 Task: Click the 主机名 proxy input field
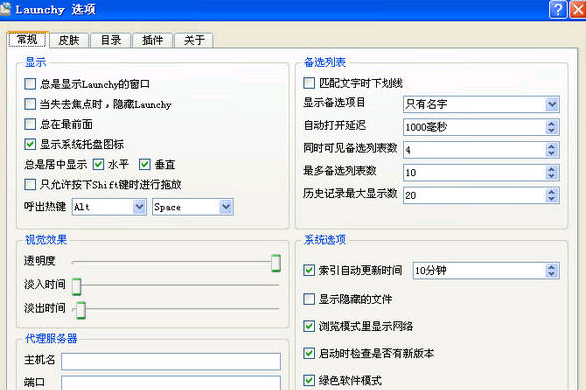(x=171, y=361)
